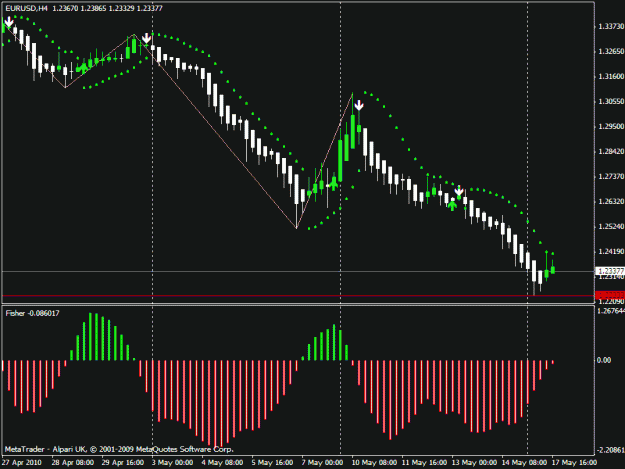Click the 0.00 level on Fisher scale

[604, 360]
